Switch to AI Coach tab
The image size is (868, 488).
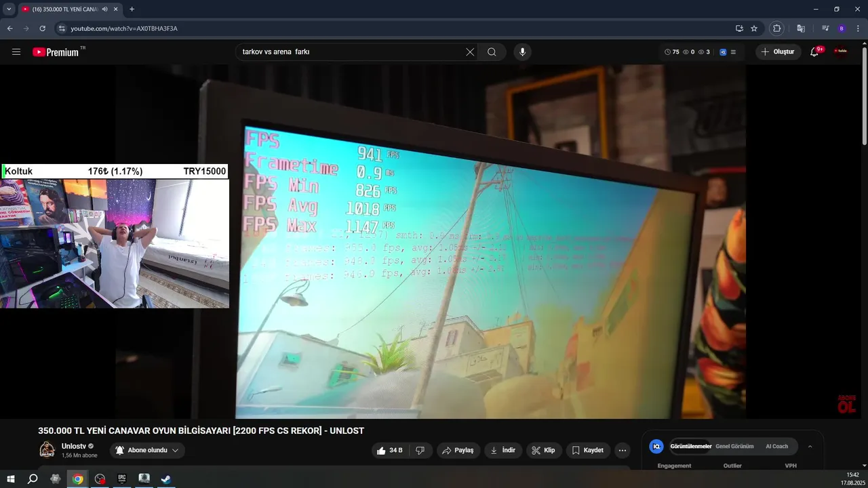[x=777, y=447]
